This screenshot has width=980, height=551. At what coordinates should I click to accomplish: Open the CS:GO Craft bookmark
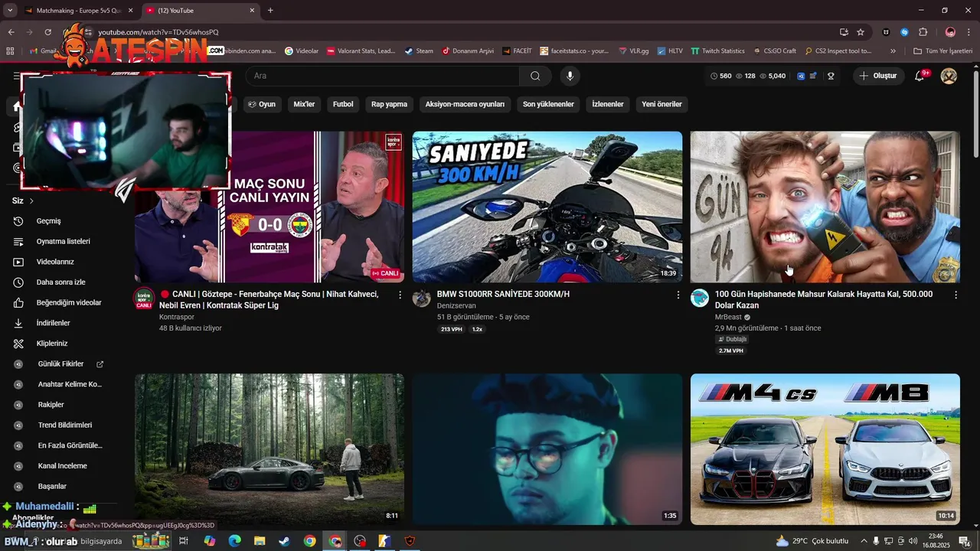pos(773,51)
